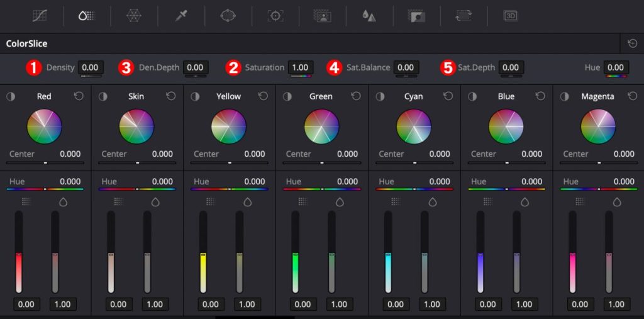The image size is (644, 319).
Task: Click the Skin saturation 1.00 field
Action: (x=155, y=305)
